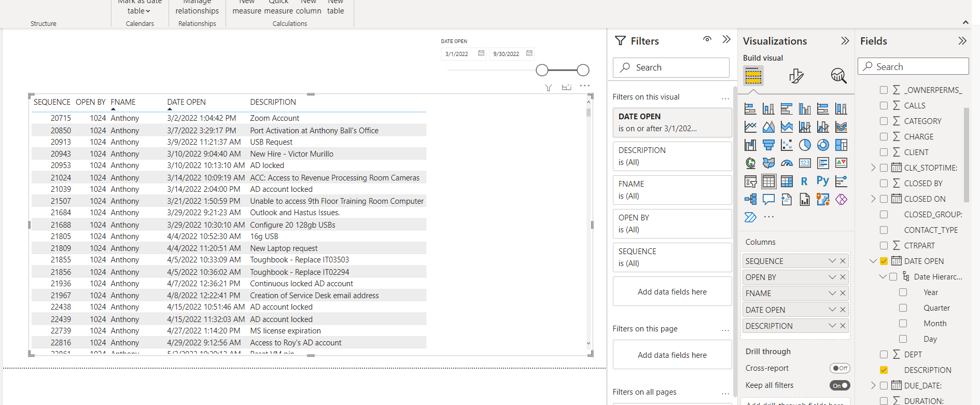Open dropdown for SEQUENCE column well
Screen dimensions: 980x405
(x=832, y=261)
